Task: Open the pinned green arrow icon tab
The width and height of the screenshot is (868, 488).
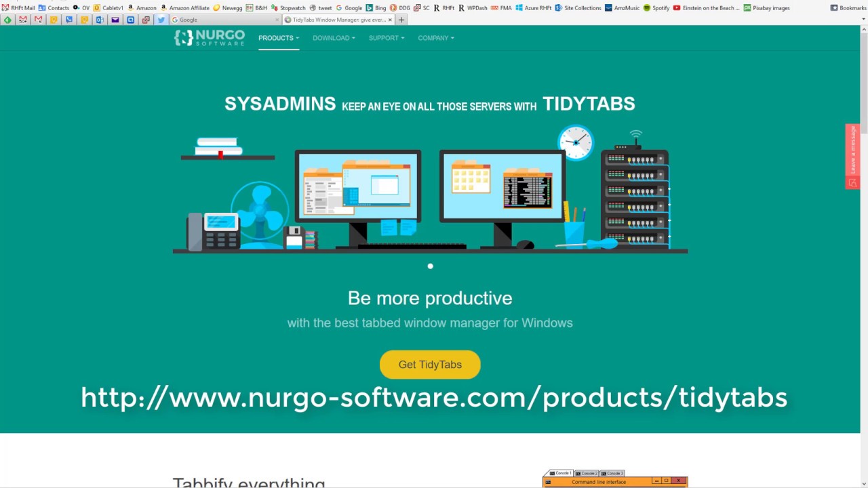Action: click(7, 20)
